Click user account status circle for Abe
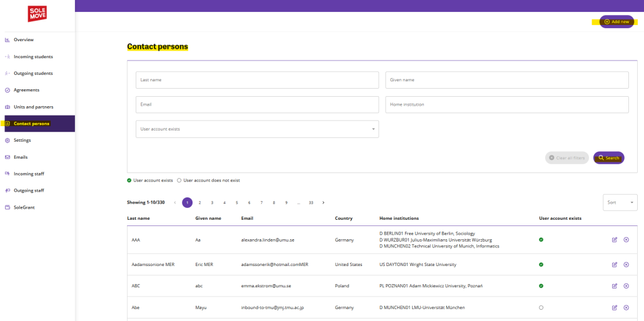The height and width of the screenshot is (321, 644). tap(541, 307)
